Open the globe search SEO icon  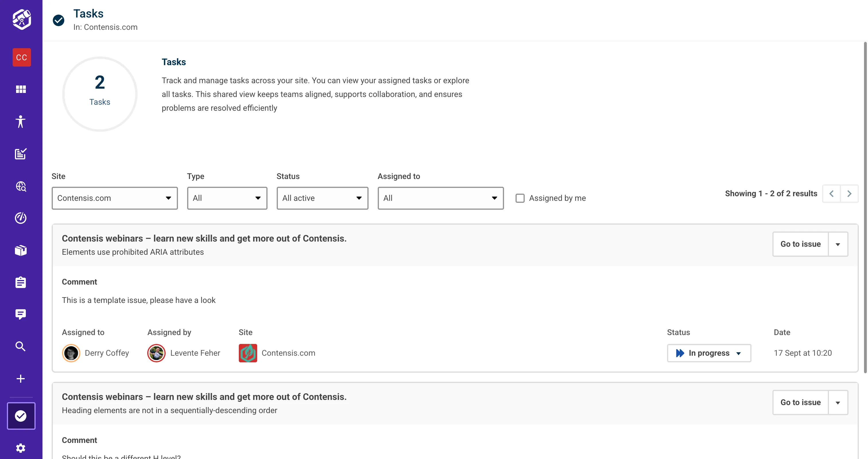pos(21,186)
